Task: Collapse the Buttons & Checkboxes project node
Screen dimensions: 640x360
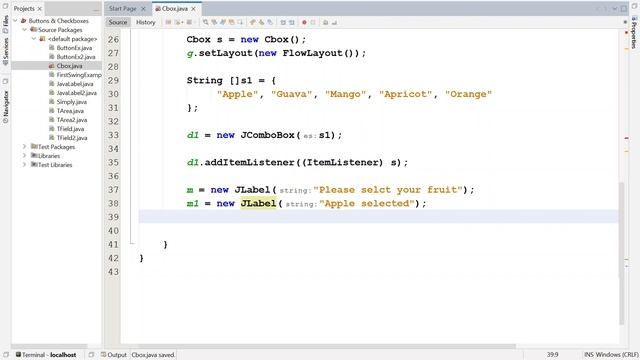Action: [x=16, y=20]
